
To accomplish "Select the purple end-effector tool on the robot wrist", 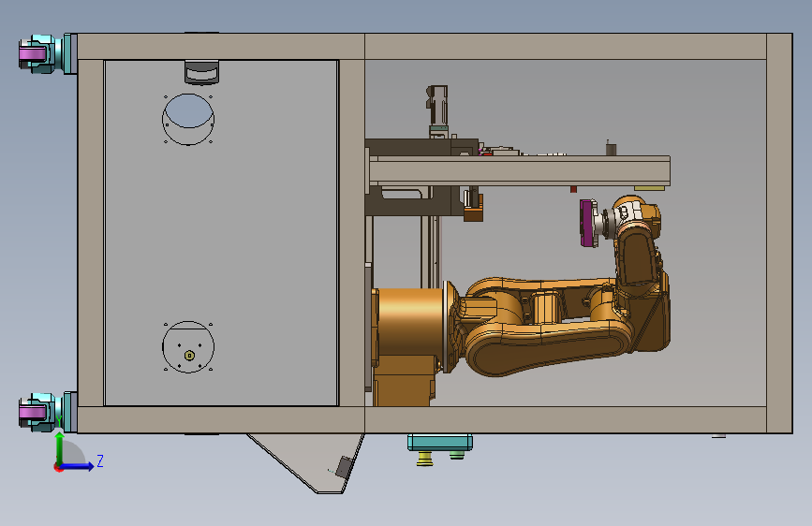I will click(588, 223).
